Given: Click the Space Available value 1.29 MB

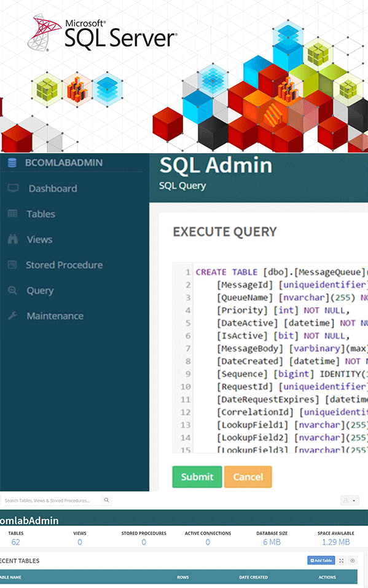Looking at the screenshot, I should click(x=336, y=542).
